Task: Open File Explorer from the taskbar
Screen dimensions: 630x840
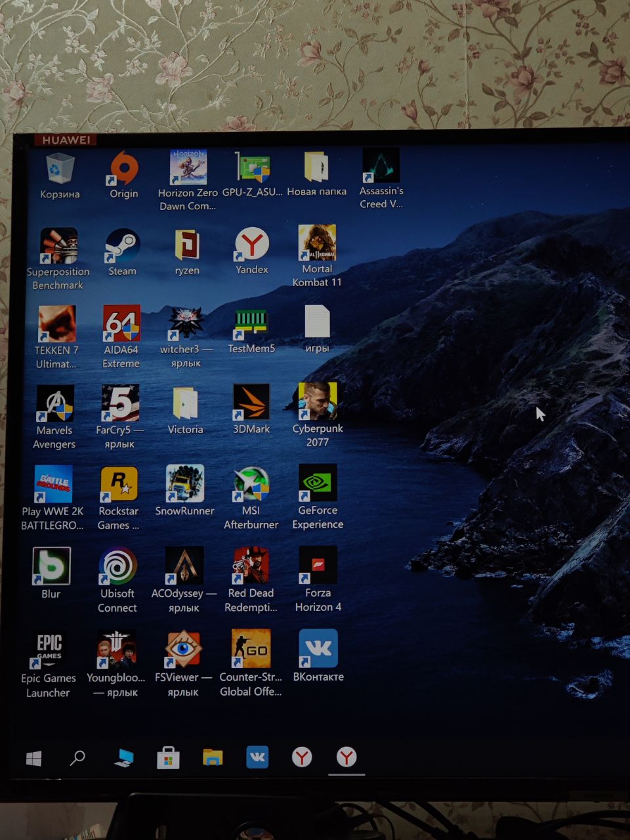Action: [213, 757]
